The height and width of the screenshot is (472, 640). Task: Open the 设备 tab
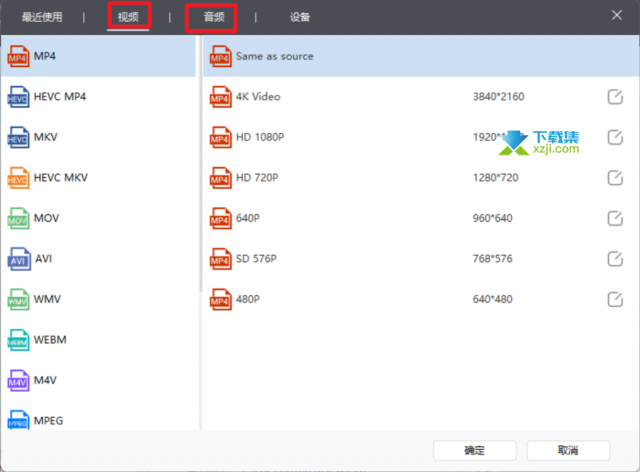300,17
